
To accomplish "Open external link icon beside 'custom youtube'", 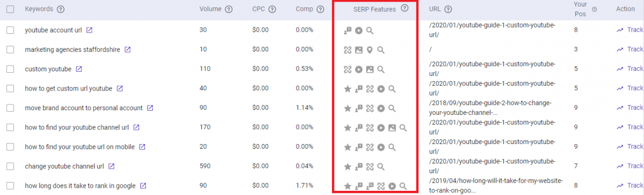I will pos(79,69).
